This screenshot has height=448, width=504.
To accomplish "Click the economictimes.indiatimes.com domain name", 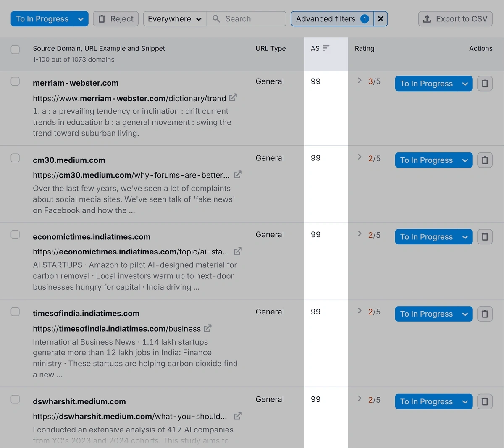I will point(92,237).
